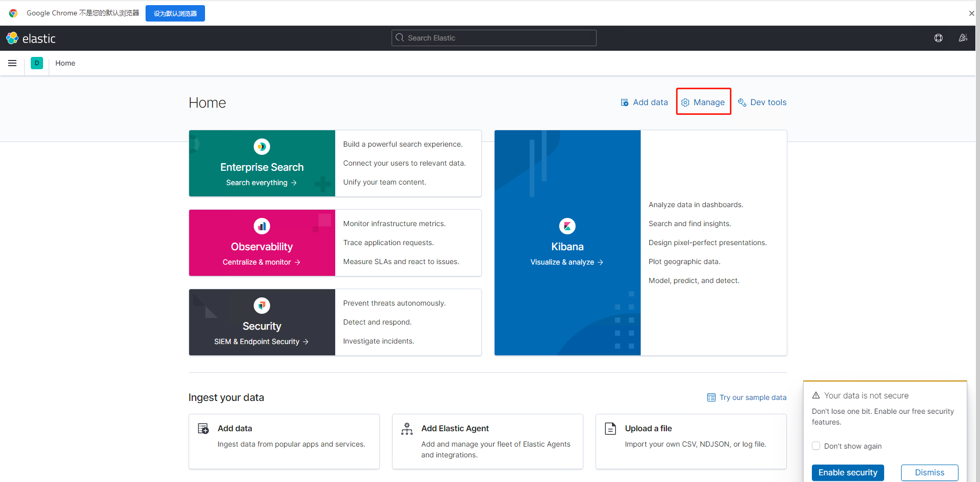Open the Add Elastic Agent card title
Image resolution: width=980 pixels, height=482 pixels.
(x=455, y=429)
